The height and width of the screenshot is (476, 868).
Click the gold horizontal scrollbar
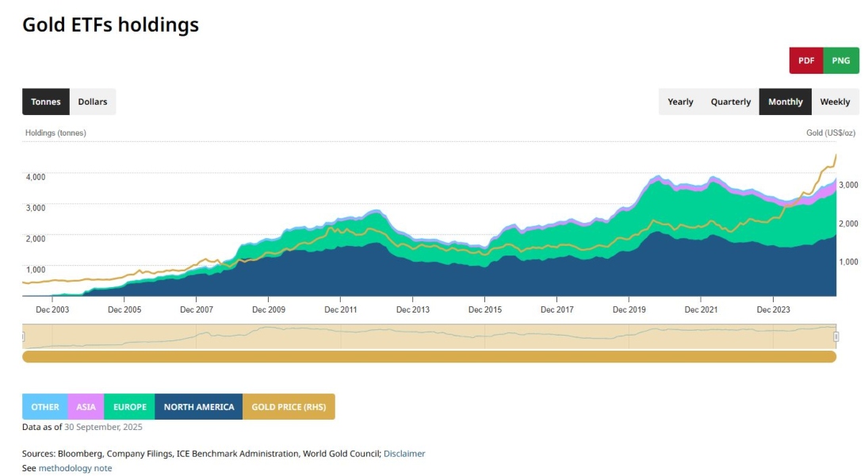429,357
